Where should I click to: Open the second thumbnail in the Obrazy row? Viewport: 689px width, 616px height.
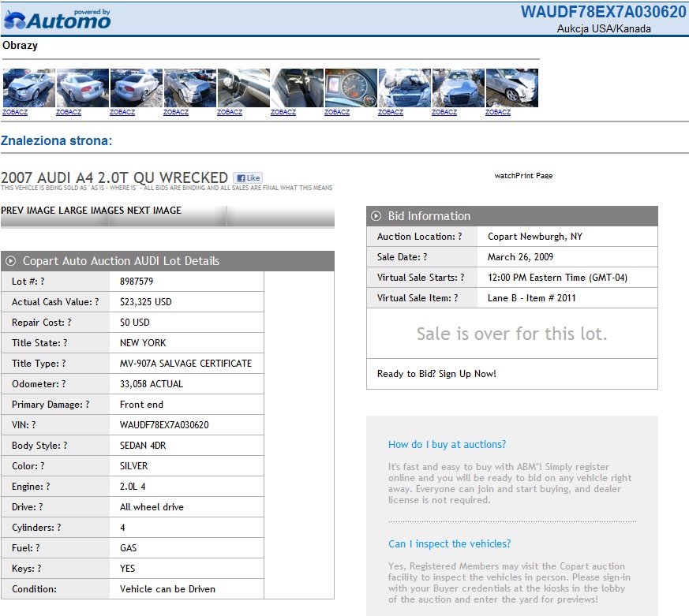pyautogui.click(x=83, y=88)
